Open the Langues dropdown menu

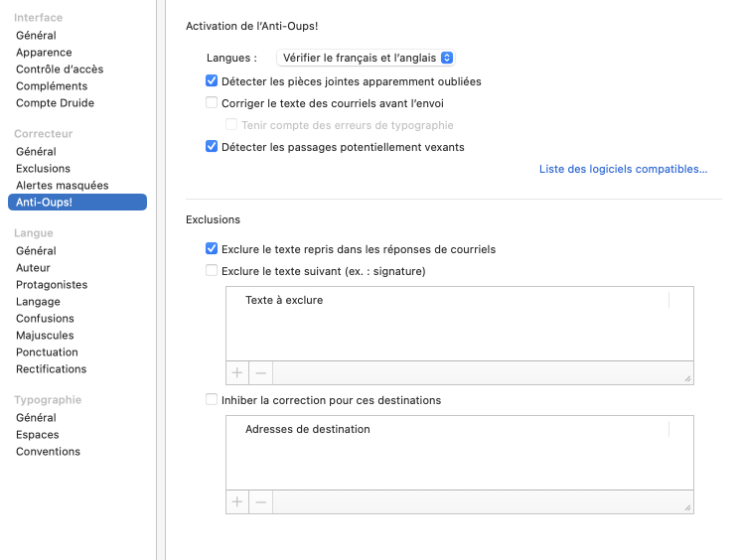[366, 58]
